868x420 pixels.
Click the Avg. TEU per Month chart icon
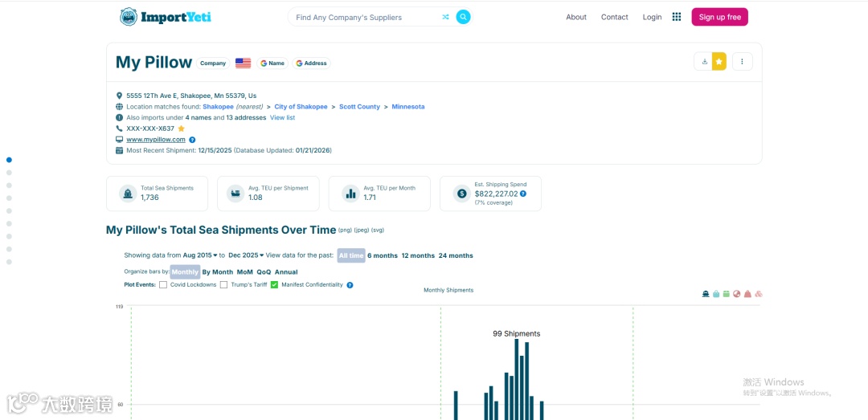(350, 194)
